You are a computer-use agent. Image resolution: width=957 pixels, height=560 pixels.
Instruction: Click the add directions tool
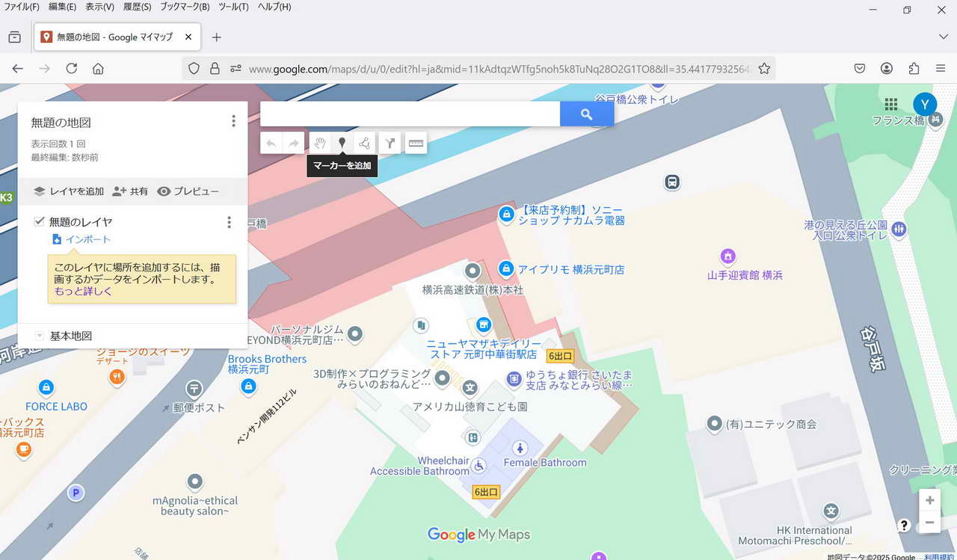tap(390, 143)
